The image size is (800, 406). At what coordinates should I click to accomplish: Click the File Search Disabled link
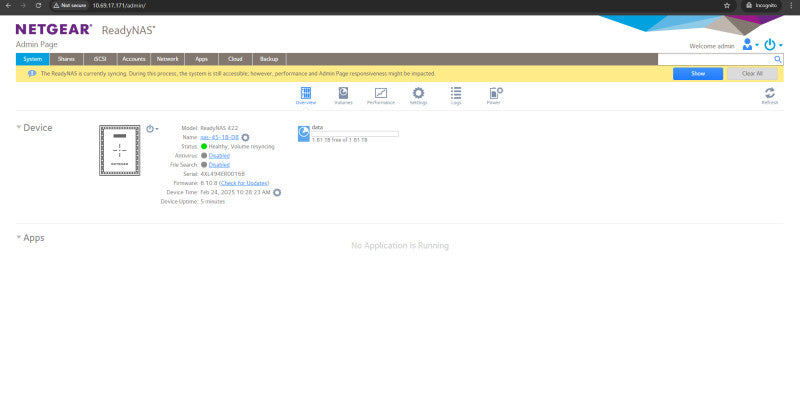click(219, 165)
